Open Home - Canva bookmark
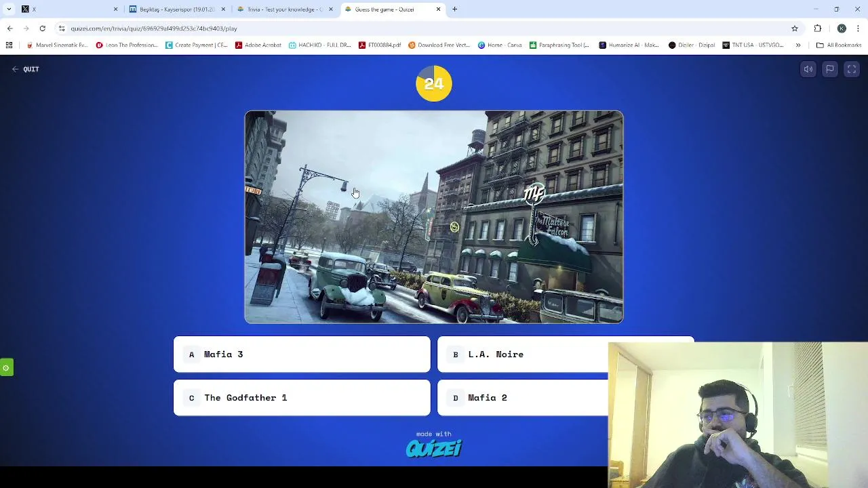The width and height of the screenshot is (868, 488). 500,45
